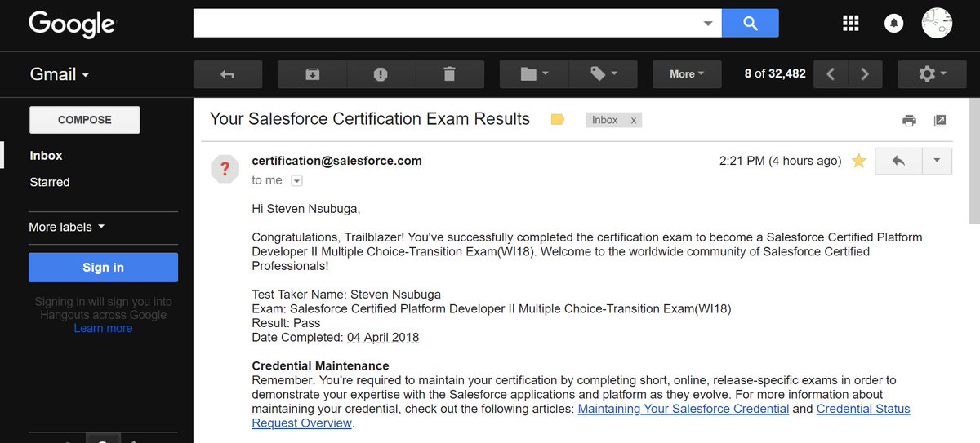Delete this email with trash icon
The image size is (980, 443).
[449, 74]
